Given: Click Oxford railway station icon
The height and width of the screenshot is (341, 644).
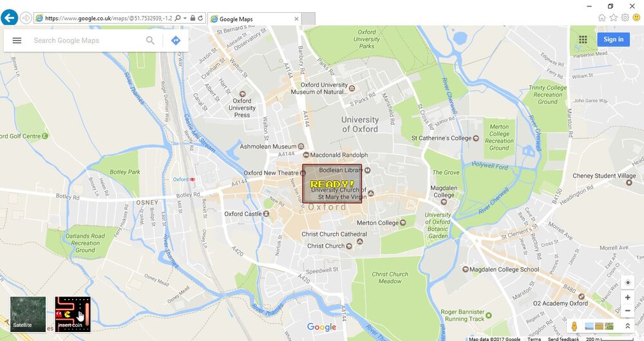Looking at the screenshot, I should [x=192, y=180].
